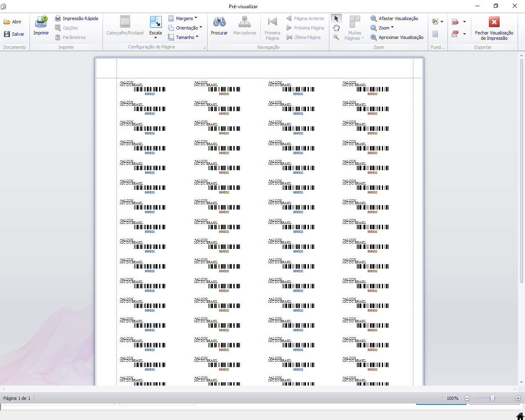Click the home icon at bottom right

520,416
